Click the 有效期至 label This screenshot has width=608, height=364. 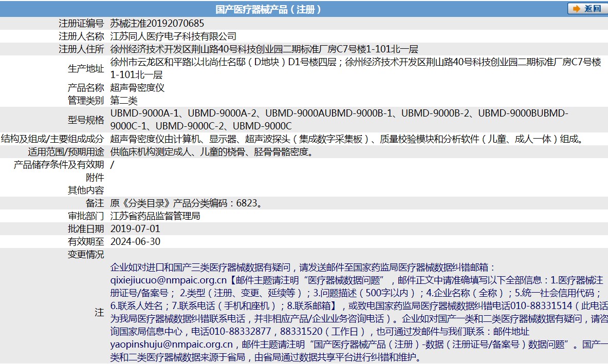(86, 241)
